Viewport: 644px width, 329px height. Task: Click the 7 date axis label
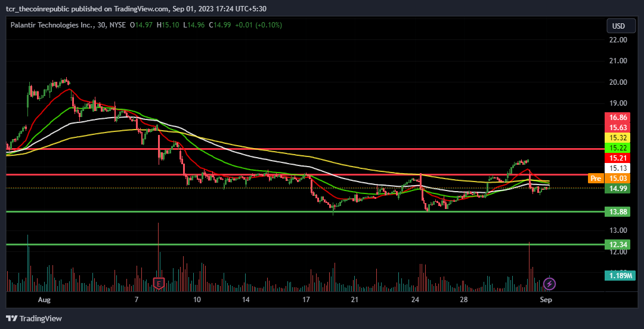(x=136, y=300)
